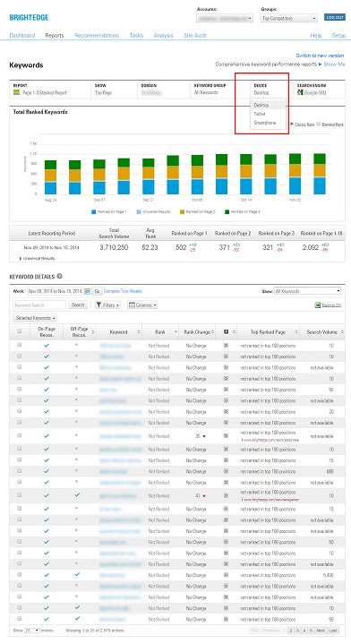
Task: Select the Classic Rank radio button
Action: coord(292,124)
